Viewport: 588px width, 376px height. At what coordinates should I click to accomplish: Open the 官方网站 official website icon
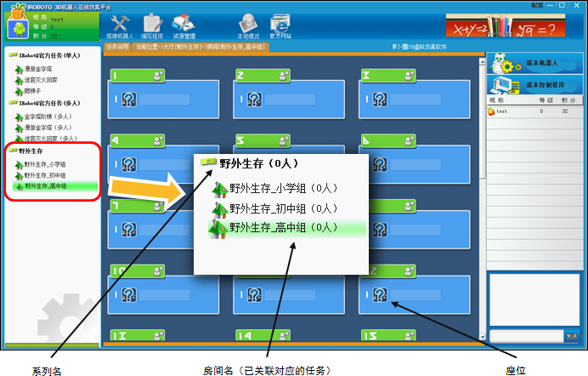(279, 26)
